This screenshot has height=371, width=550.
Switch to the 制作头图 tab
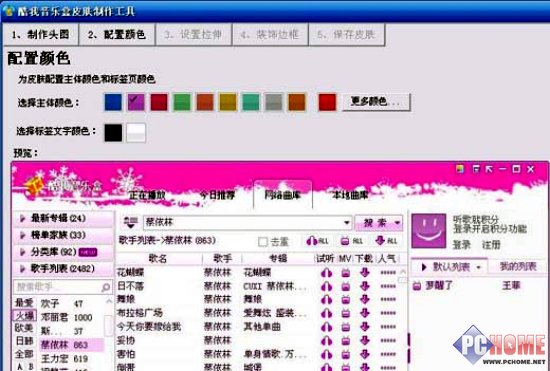pos(41,35)
